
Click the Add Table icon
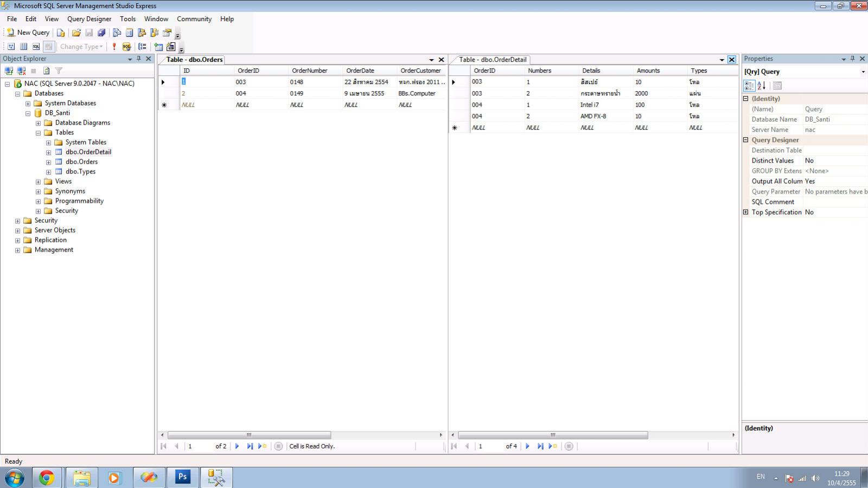click(158, 47)
